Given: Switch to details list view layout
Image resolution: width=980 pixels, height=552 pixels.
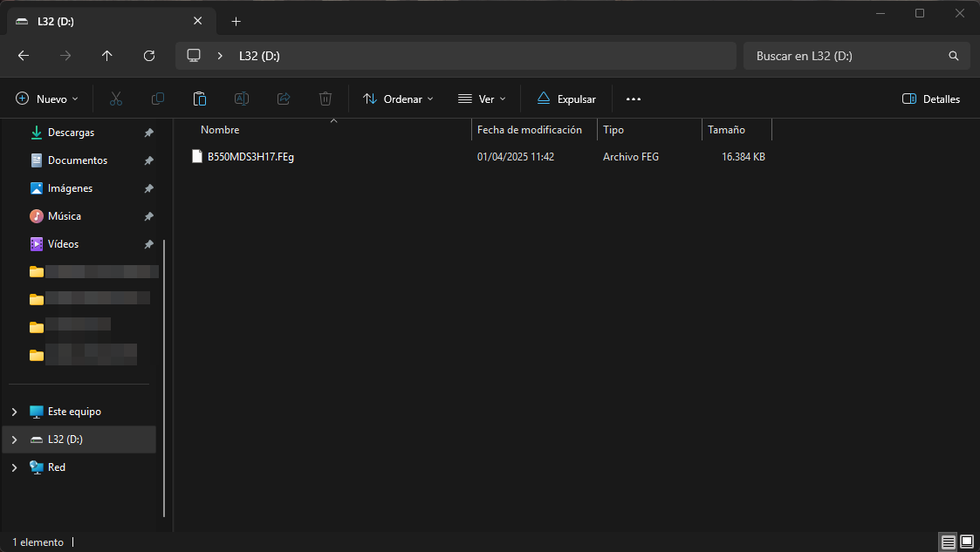Looking at the screenshot, I should [948, 542].
